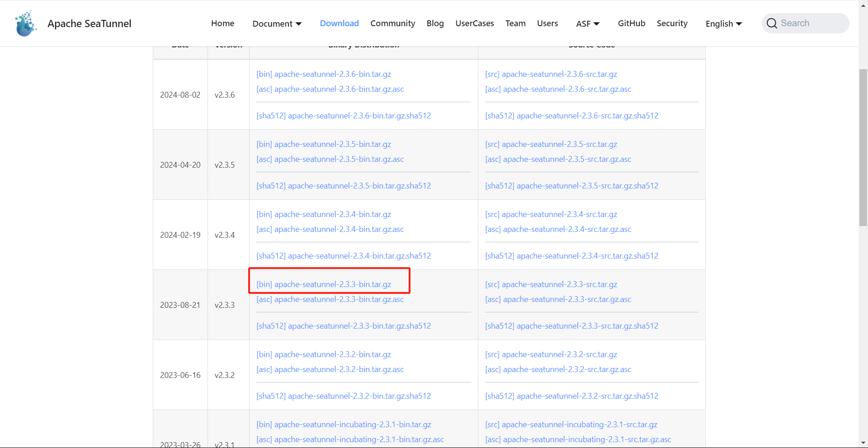Open the 2.3.4 src sha512 checksum link
The image size is (868, 448).
coord(572,256)
